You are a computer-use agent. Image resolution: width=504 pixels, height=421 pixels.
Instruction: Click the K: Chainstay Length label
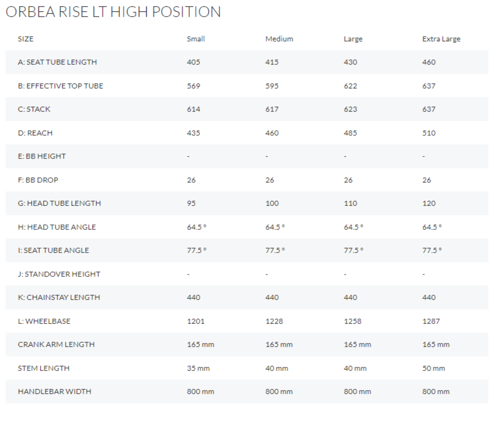(x=59, y=297)
